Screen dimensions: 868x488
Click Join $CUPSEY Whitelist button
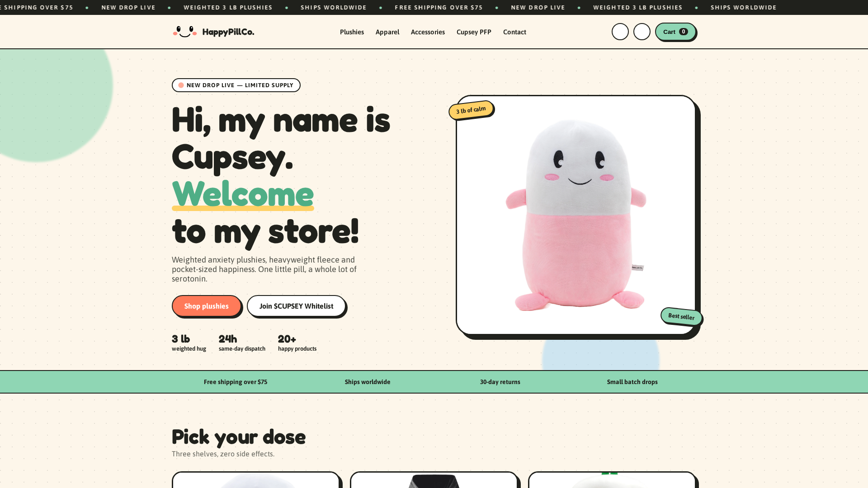click(296, 306)
